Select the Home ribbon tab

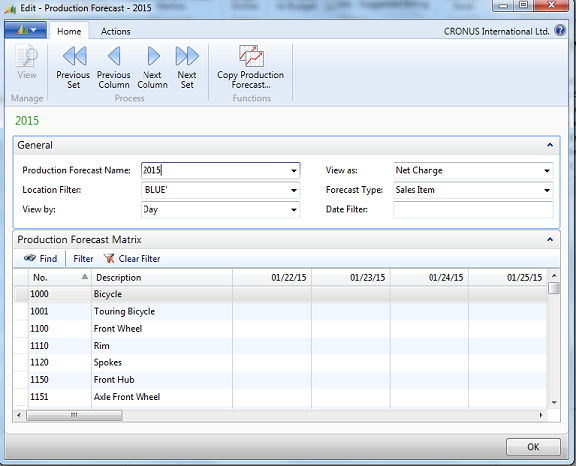(x=69, y=32)
